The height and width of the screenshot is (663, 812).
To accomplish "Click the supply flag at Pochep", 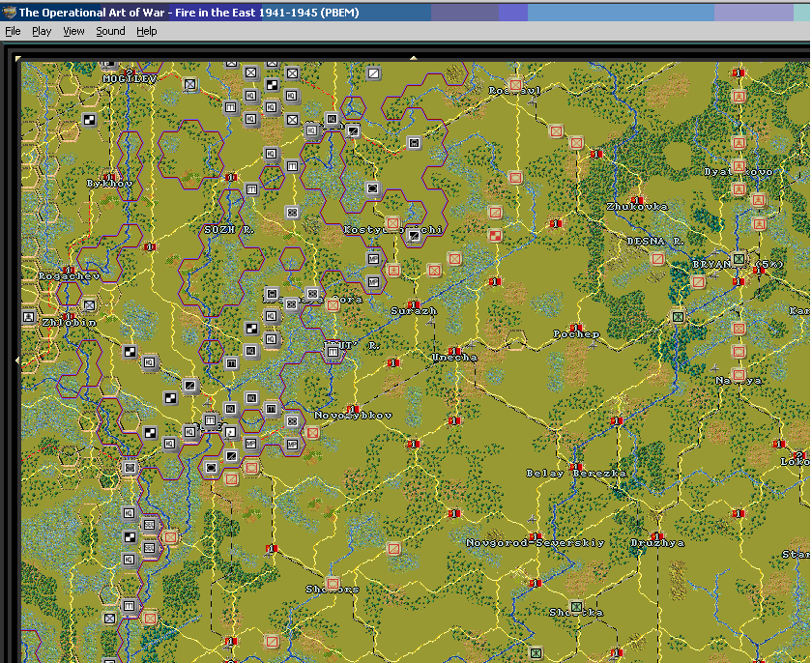I will pyautogui.click(x=576, y=329).
